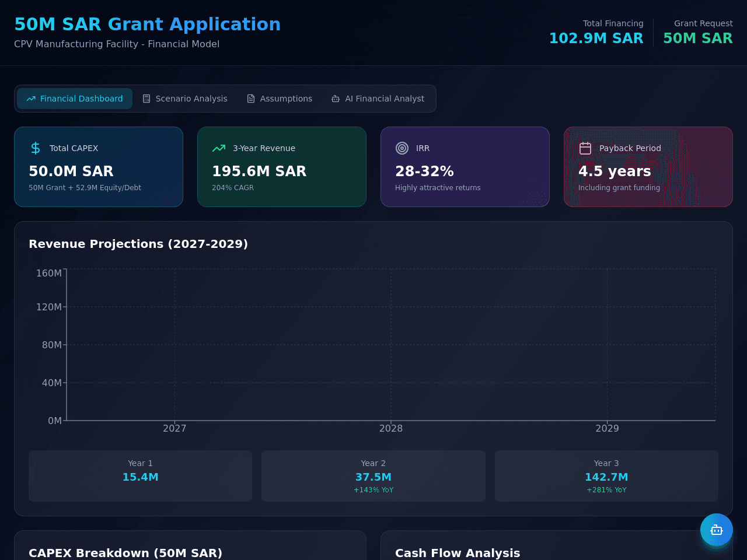The height and width of the screenshot is (560, 747).
Task: Click the calculator icon beside Scenario Analysis
Action: tap(146, 99)
